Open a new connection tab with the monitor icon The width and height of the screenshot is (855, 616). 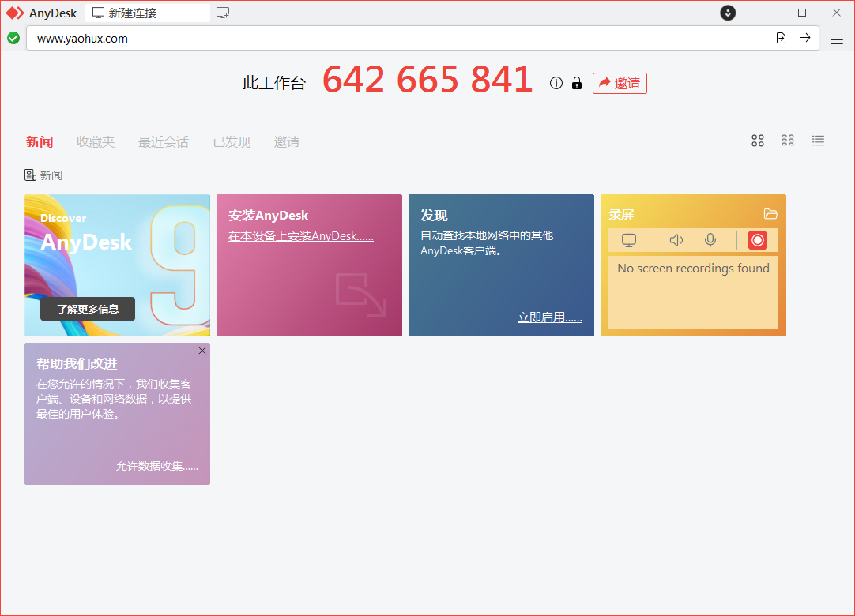pos(222,13)
